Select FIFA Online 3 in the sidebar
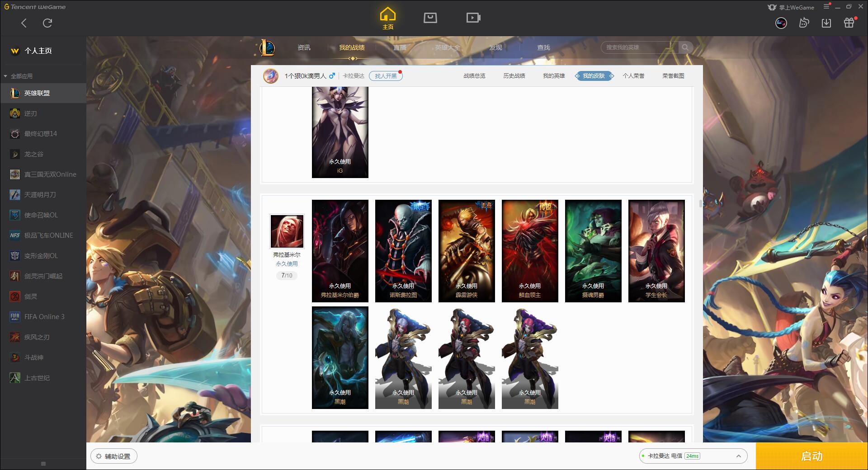The height and width of the screenshot is (470, 868). coord(43,317)
